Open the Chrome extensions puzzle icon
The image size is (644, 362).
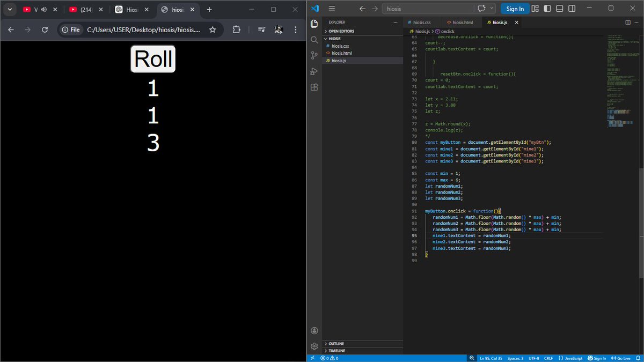pyautogui.click(x=236, y=30)
